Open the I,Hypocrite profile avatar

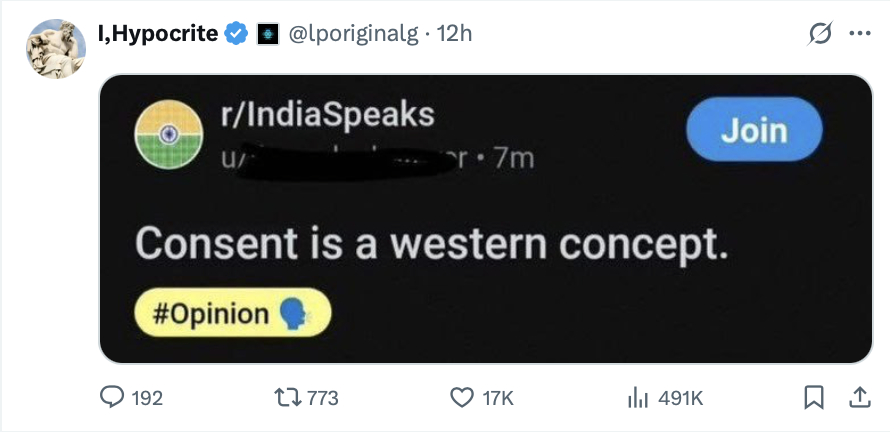55,48
